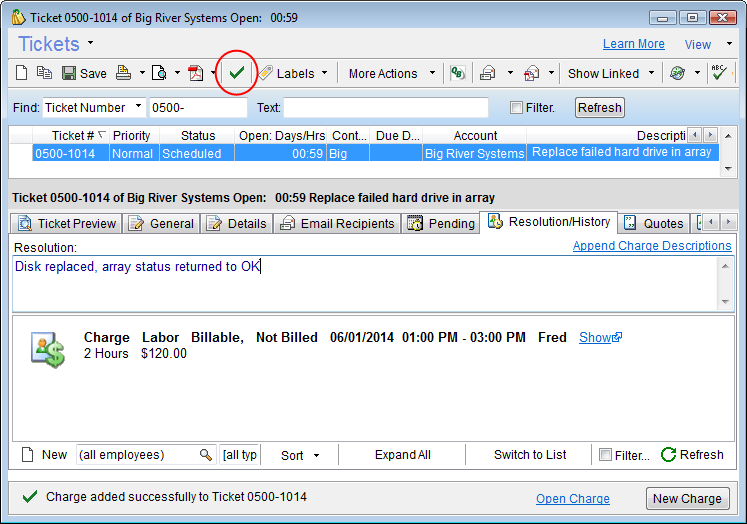Expand the More Actions dropdown
747x524 pixels.
click(391, 73)
